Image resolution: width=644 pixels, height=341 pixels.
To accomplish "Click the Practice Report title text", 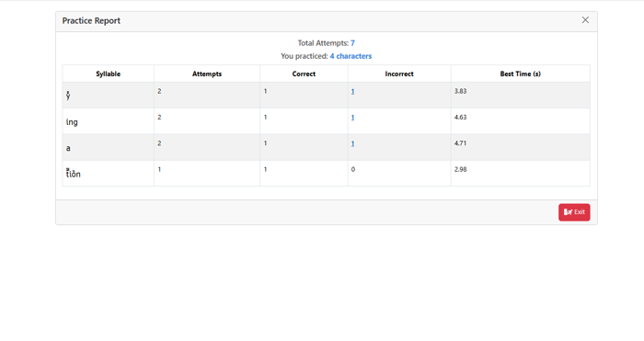I will coord(91,20).
